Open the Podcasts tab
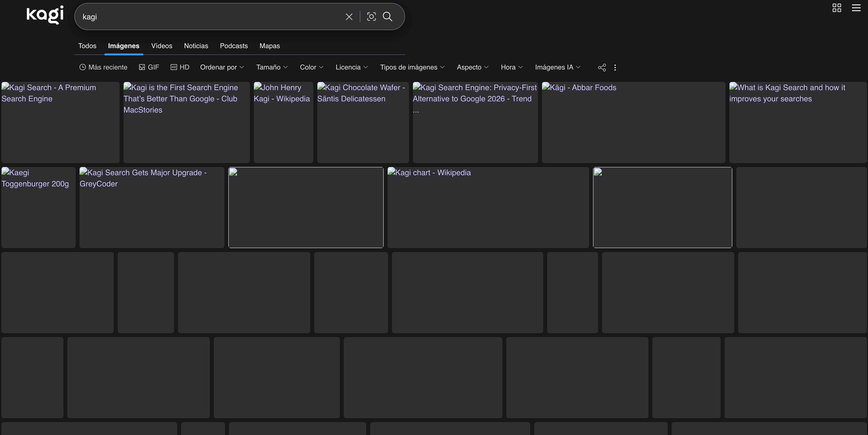This screenshot has height=435, width=868. point(234,46)
